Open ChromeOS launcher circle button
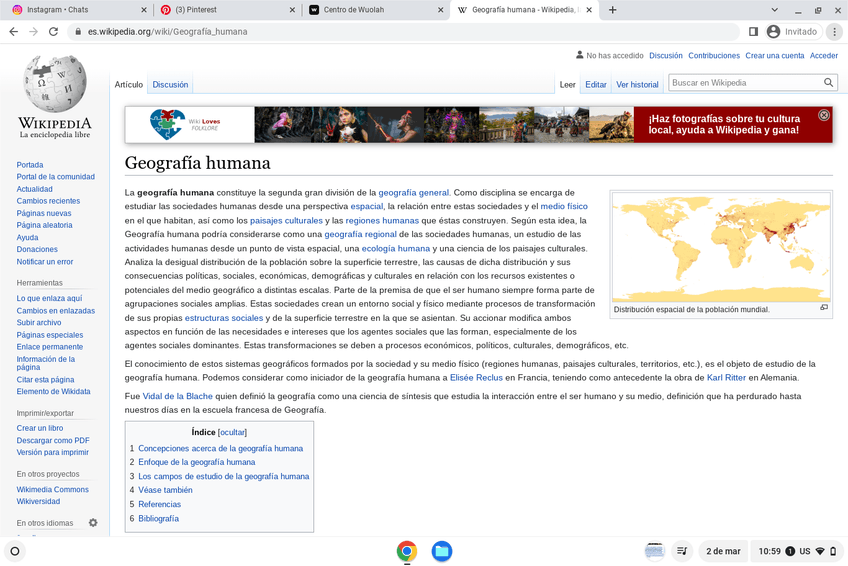 coord(15,551)
